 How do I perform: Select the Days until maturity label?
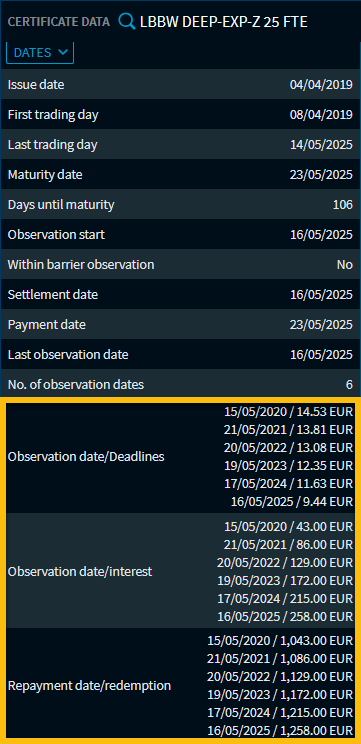pos(61,205)
